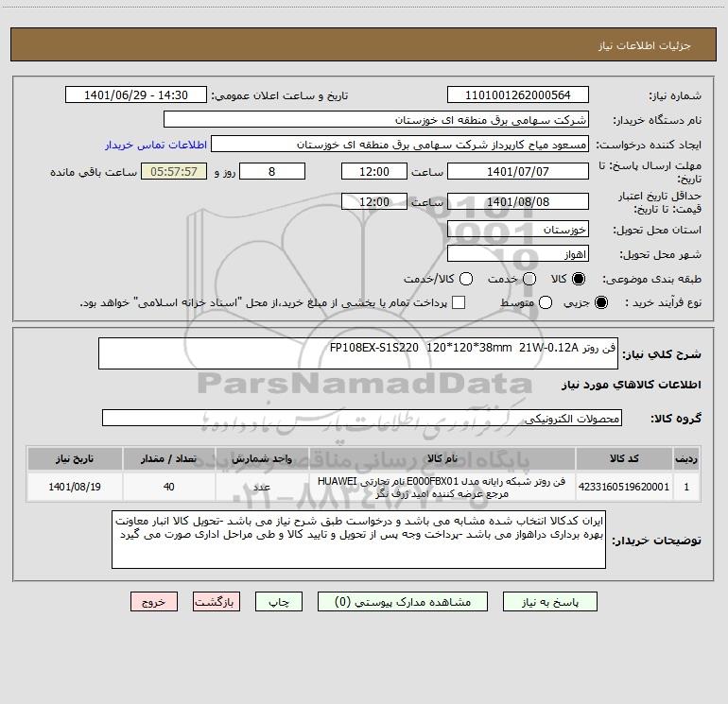This screenshot has height=704, width=728.
Task: Click the quantity cell 40
Action: [x=168, y=487]
